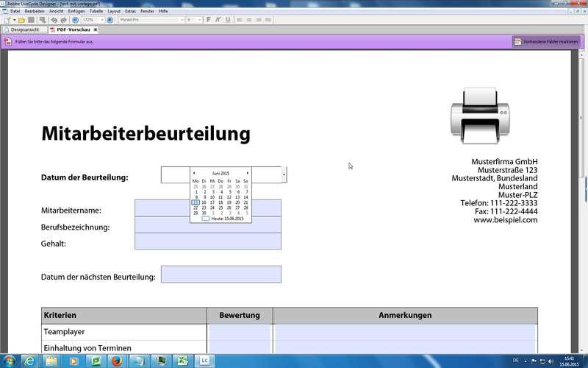588x368 pixels.
Task: Click the PDF form icon in purple bar
Action: click(x=8, y=42)
